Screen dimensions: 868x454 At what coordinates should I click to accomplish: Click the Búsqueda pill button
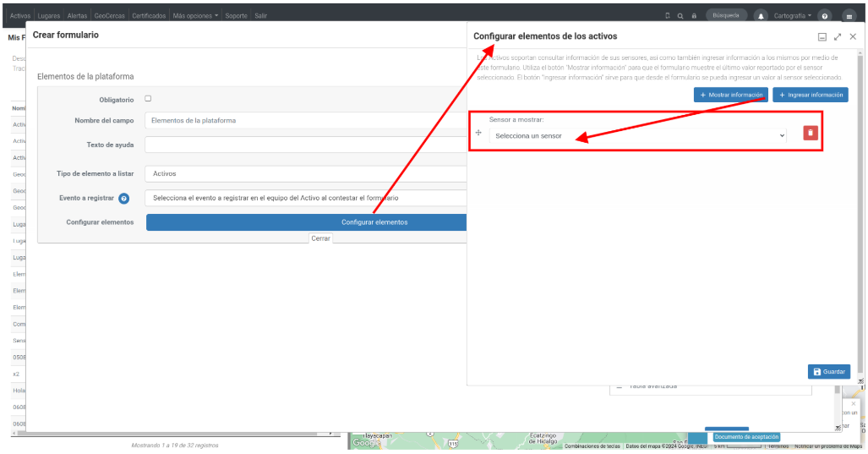tap(726, 15)
